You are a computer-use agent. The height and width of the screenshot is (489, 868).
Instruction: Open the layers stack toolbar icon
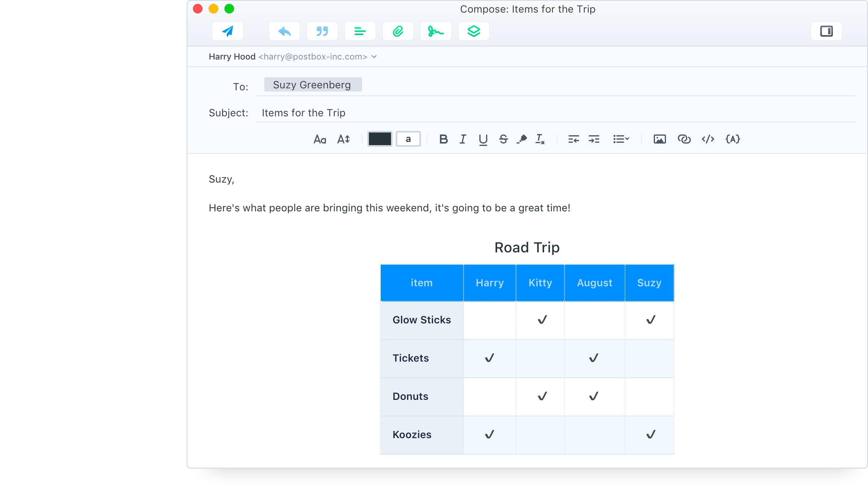pos(474,31)
